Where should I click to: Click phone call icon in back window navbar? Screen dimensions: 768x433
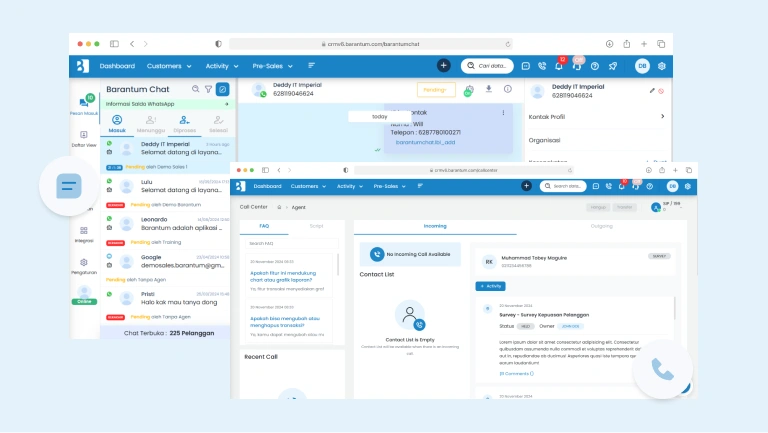[542, 66]
